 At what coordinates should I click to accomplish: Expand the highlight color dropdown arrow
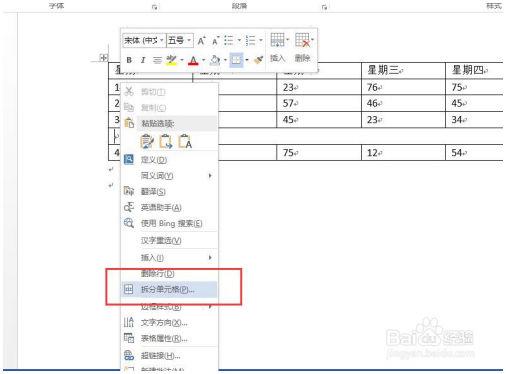182,60
